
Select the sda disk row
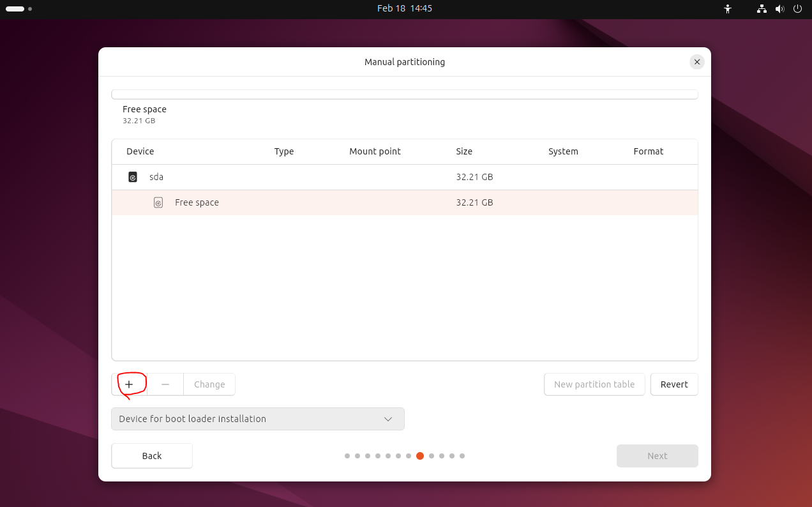405,177
